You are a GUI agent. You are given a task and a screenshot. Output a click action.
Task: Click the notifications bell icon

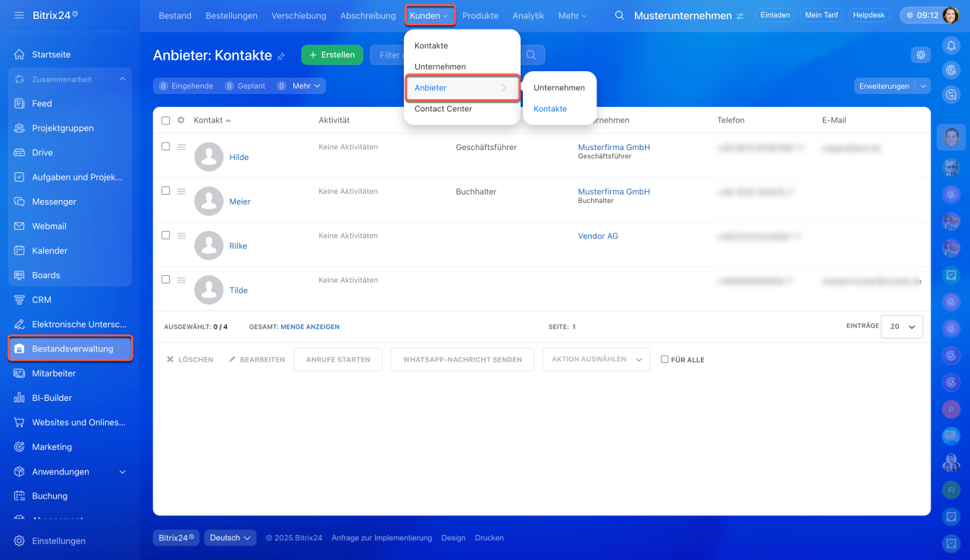click(x=951, y=46)
